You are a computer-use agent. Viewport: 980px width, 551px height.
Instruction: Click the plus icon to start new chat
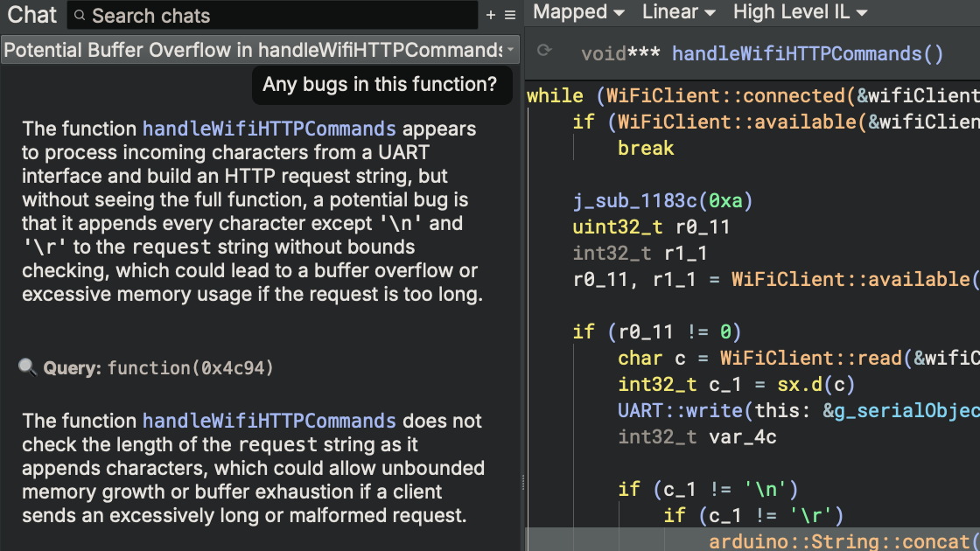490,15
